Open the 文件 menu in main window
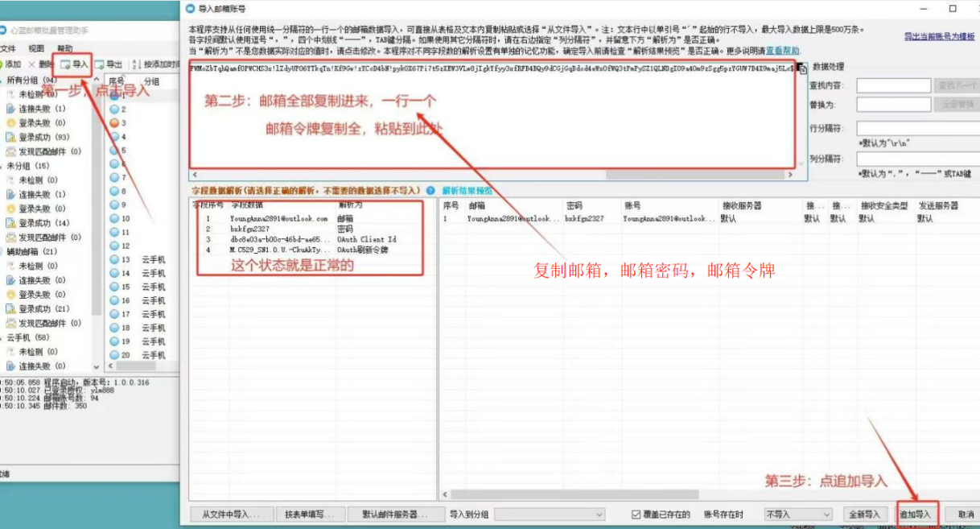This screenshot has height=529, width=980. 8,48
